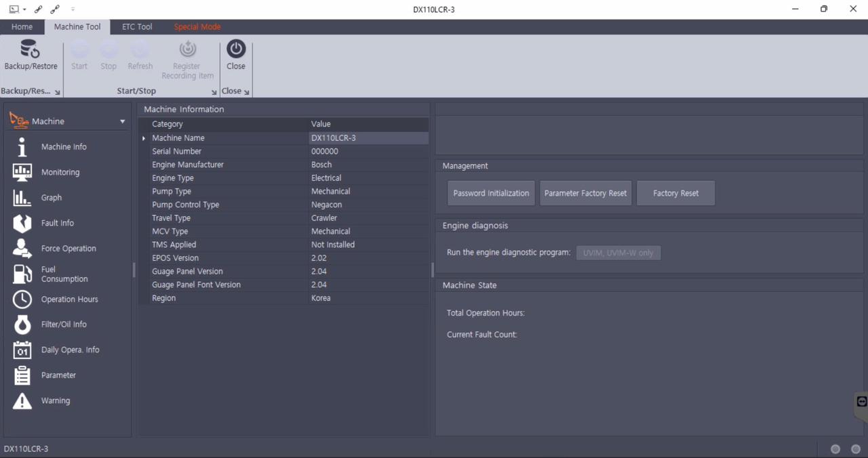Open the Monitoring panel icon
Screen dimensions: 868x458
coord(22,172)
